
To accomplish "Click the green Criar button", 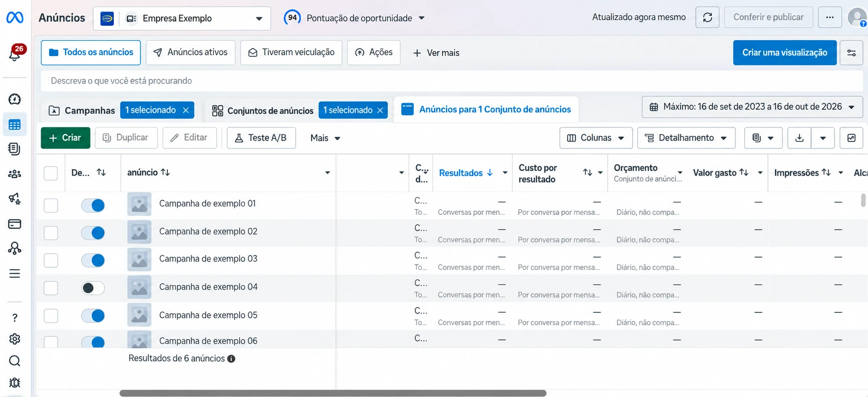I will click(x=66, y=138).
